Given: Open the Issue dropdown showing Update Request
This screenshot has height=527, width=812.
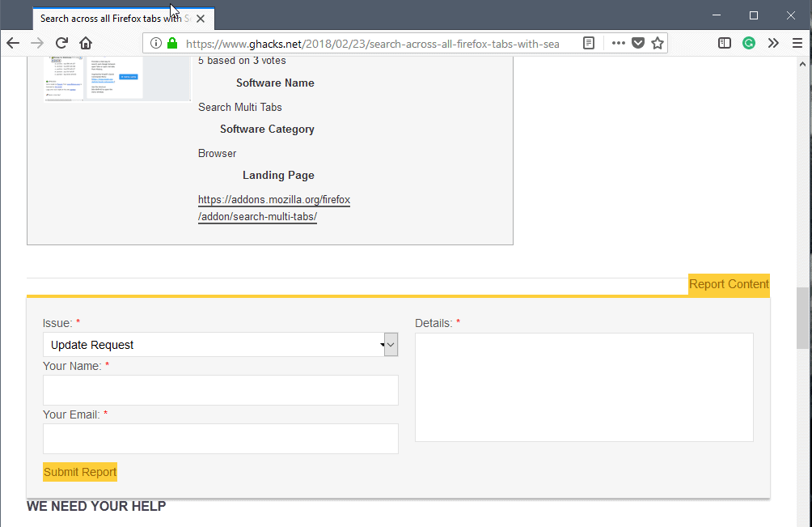Looking at the screenshot, I should pyautogui.click(x=220, y=345).
